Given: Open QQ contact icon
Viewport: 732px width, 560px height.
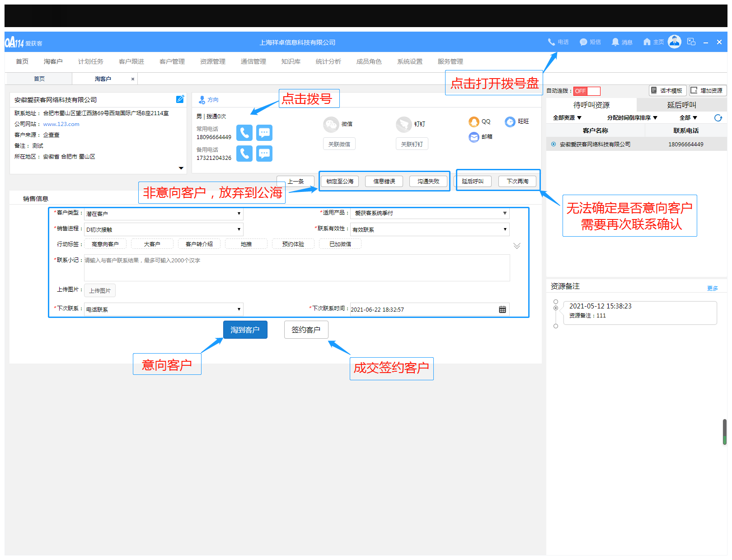Looking at the screenshot, I should click(x=474, y=121).
